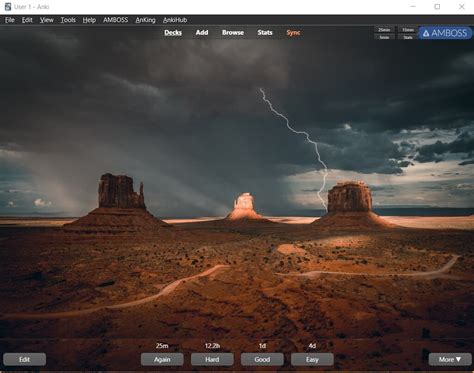Screen dimensions: 474x373
Task: Open the AMBOSS menu in menu bar
Action: point(115,20)
